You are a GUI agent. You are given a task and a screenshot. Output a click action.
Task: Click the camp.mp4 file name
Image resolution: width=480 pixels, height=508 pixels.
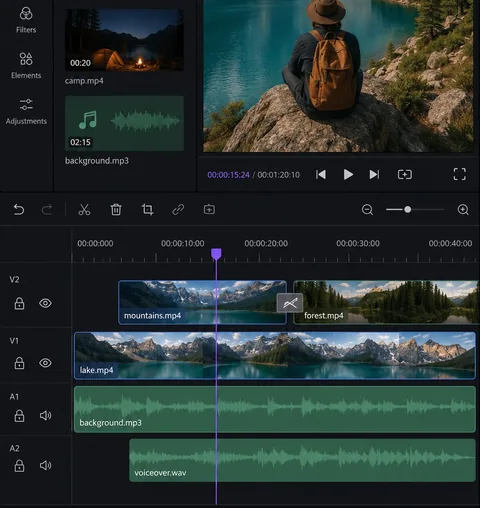84,81
